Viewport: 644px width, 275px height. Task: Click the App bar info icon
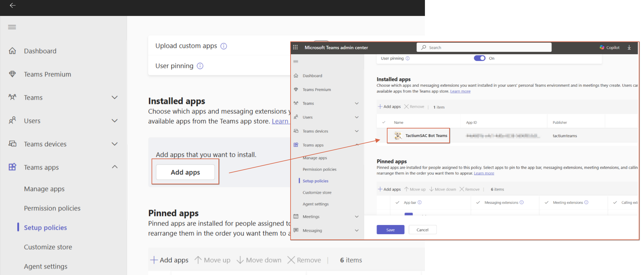pos(419,202)
